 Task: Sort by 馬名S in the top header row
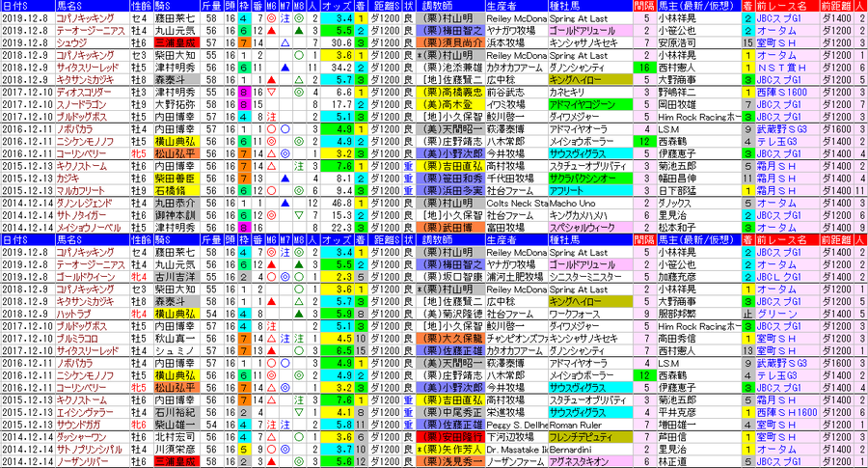(x=69, y=6)
